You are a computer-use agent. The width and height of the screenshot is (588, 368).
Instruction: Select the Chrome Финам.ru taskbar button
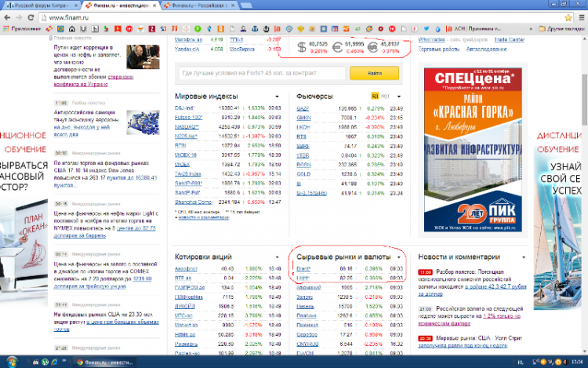104,362
